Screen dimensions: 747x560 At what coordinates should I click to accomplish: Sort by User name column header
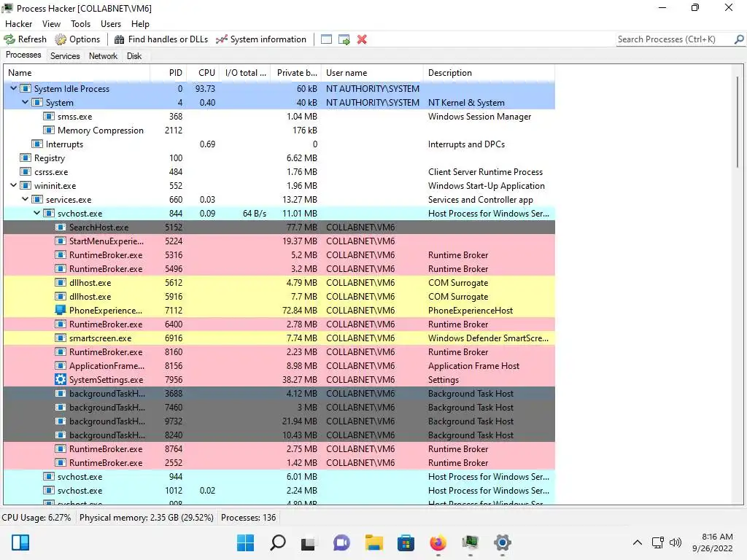tap(372, 73)
